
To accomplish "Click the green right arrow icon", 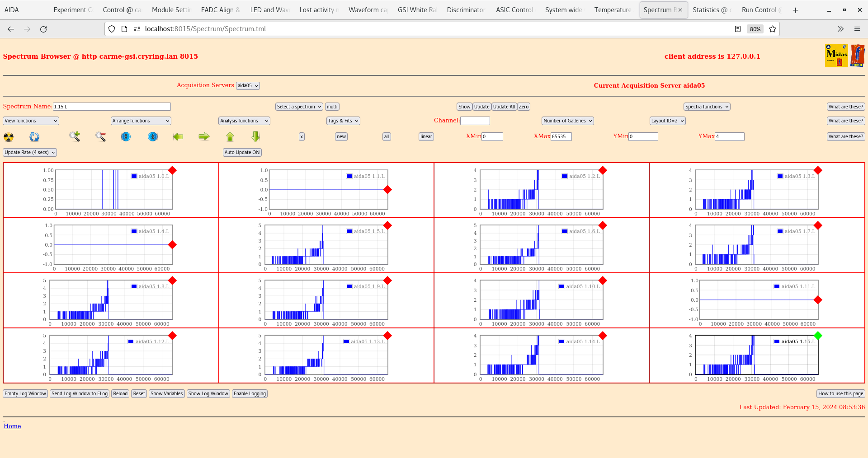I will tap(204, 136).
